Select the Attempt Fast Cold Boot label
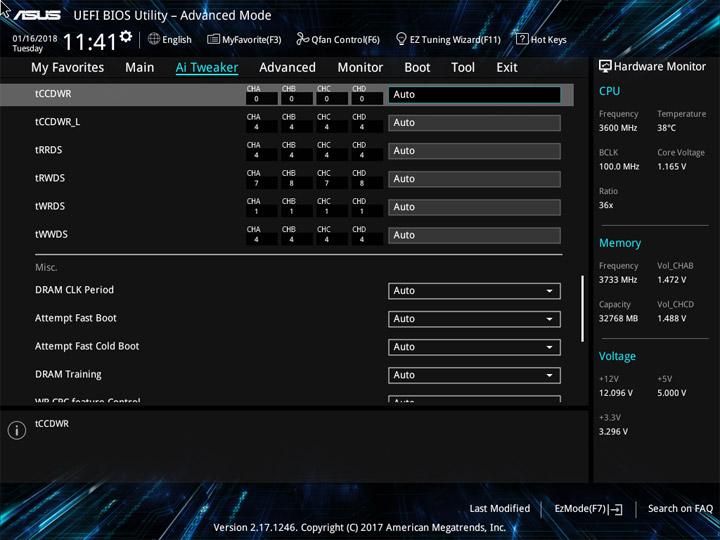The width and height of the screenshot is (720, 540). [87, 346]
